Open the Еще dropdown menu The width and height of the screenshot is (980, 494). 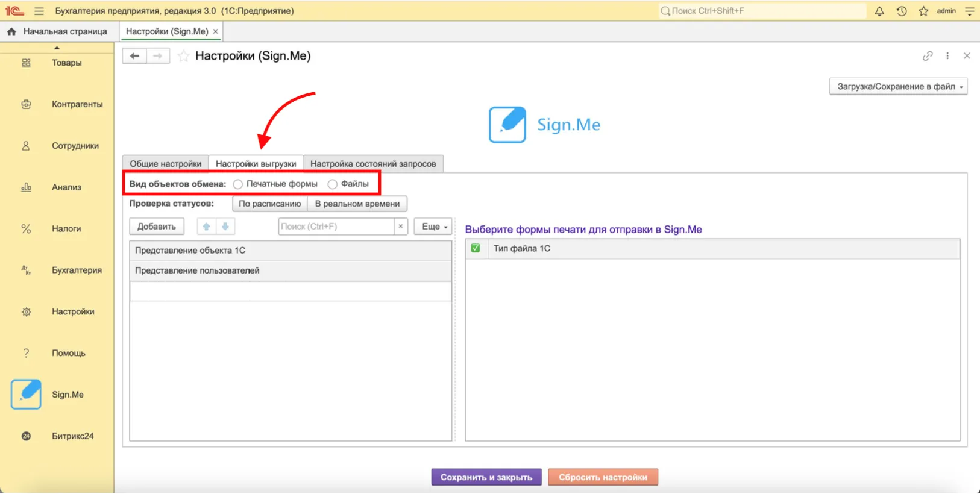point(433,227)
